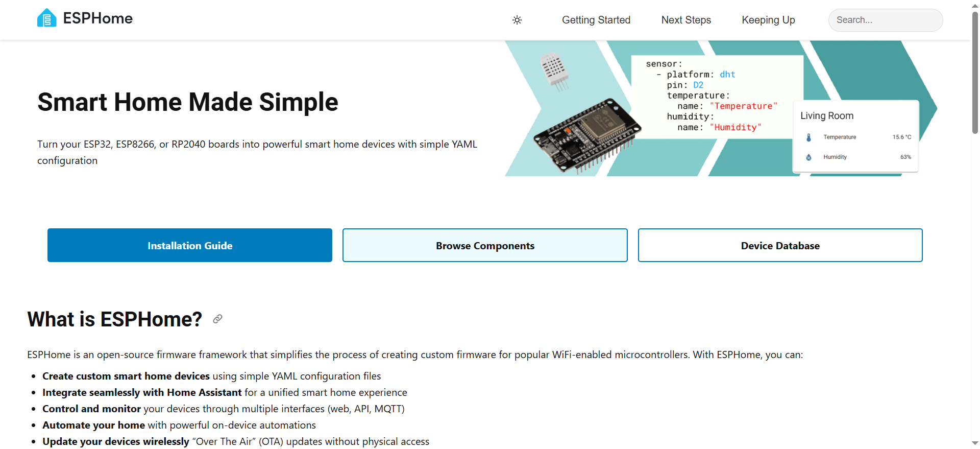This screenshot has height=449, width=980.
Task: Focus the Search input field
Action: click(x=885, y=20)
